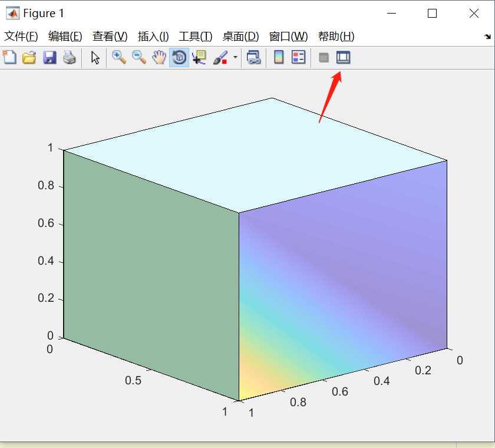Expand the Brush color dropdown arrow
Screen dimensions: 495x448
click(x=235, y=57)
